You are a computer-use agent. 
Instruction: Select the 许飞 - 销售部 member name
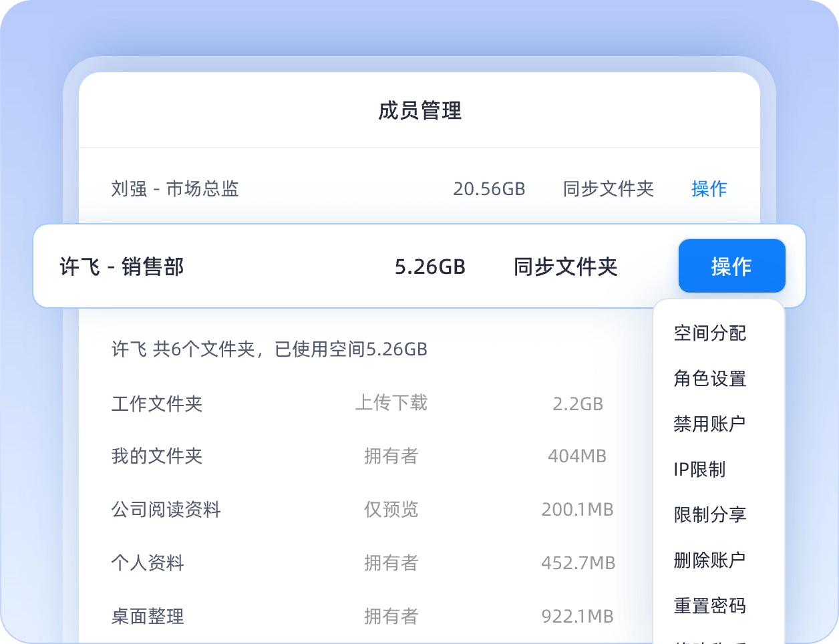click(x=122, y=267)
